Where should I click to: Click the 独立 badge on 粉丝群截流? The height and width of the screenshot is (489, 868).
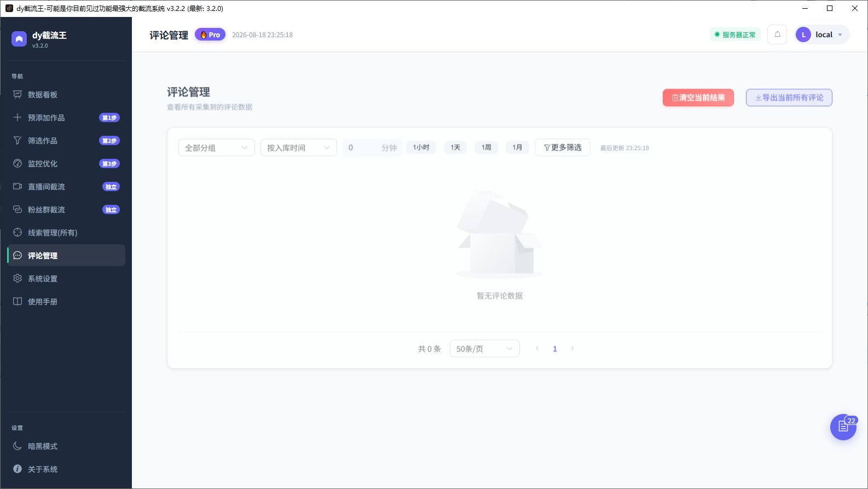[111, 210]
